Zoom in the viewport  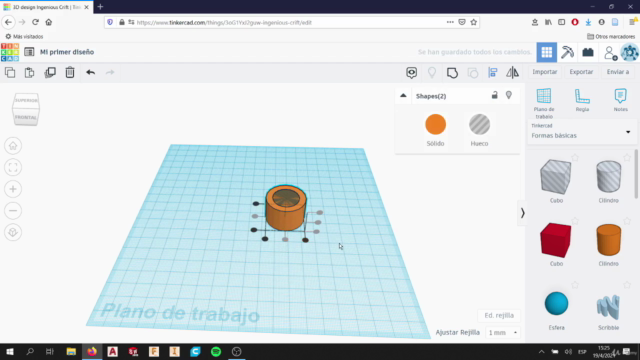(13, 189)
